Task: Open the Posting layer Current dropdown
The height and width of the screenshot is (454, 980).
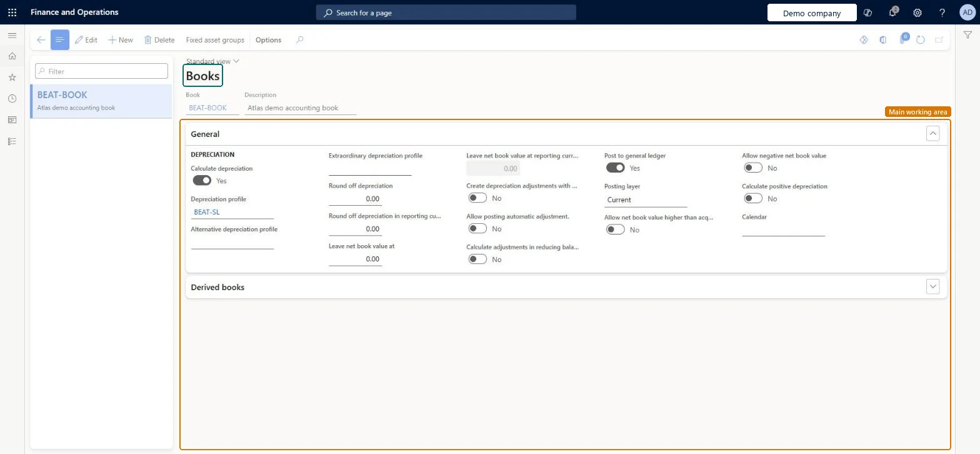Action: coord(646,200)
